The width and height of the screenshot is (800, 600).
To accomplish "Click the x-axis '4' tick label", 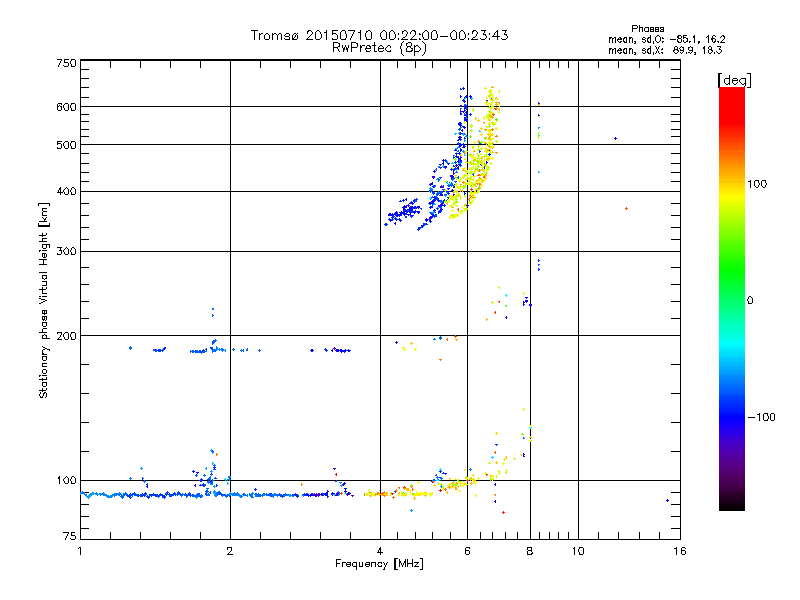I will 380,551.
